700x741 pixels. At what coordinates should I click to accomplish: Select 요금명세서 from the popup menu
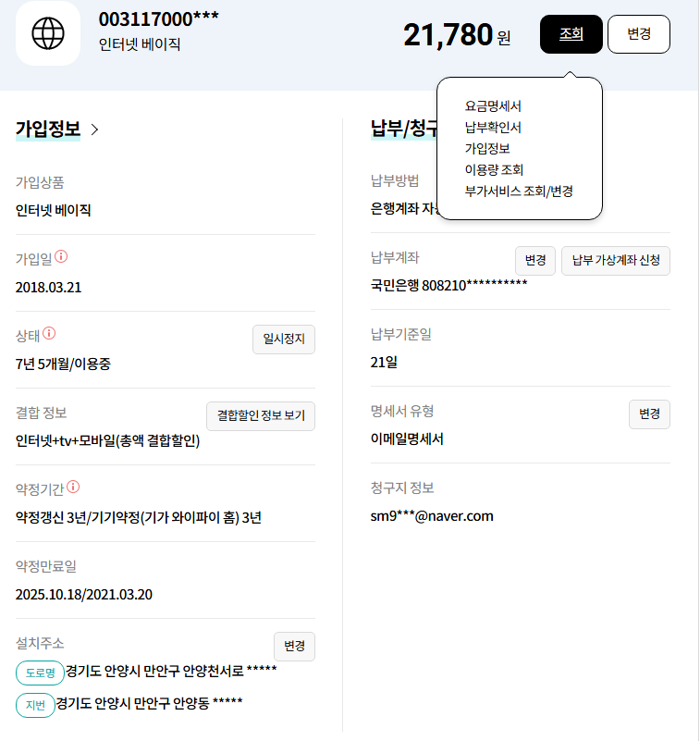493,106
